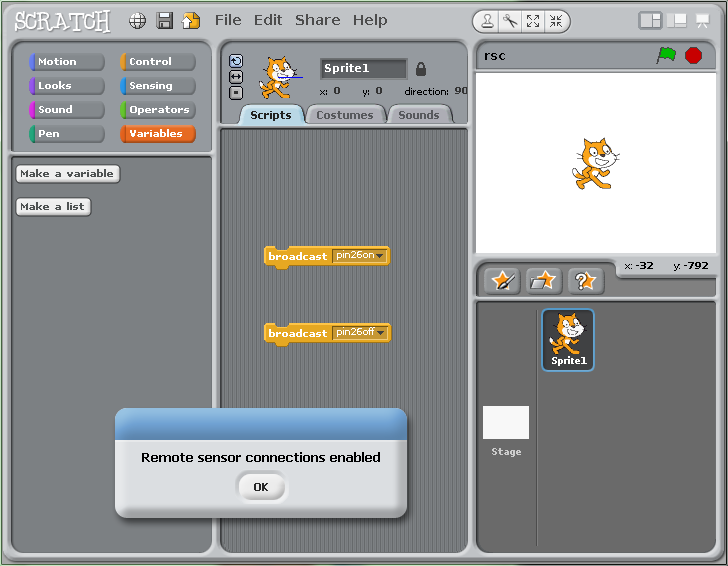Click the globe language icon
The height and width of the screenshot is (566, 728).
[137, 20]
